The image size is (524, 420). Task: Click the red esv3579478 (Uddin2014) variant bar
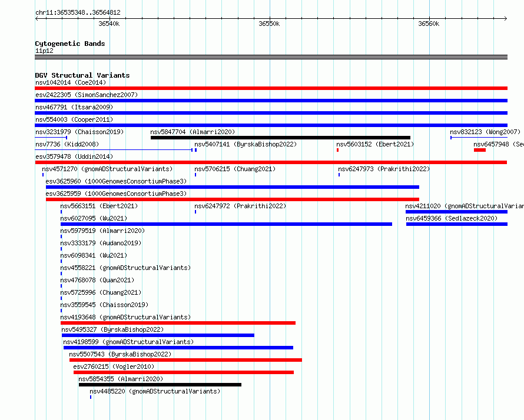271,162
